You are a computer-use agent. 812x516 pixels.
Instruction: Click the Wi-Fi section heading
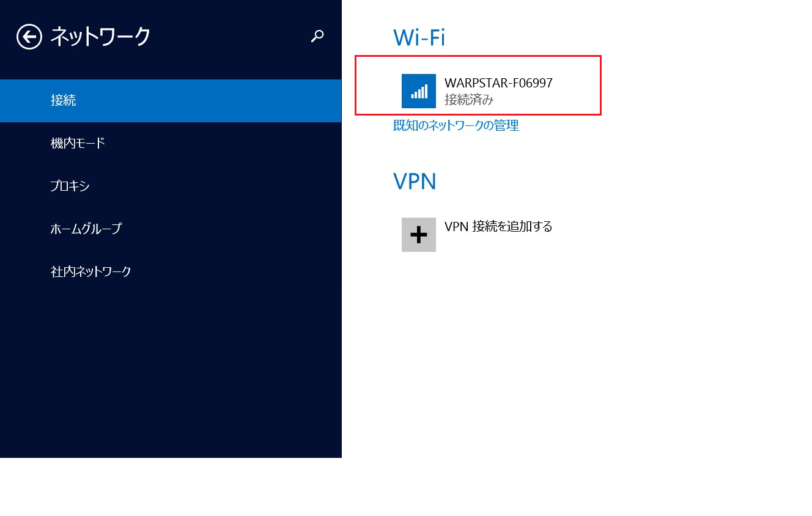coord(419,38)
